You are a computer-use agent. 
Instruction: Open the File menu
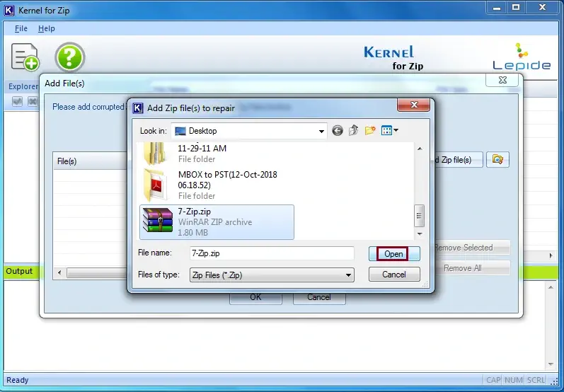click(x=21, y=28)
